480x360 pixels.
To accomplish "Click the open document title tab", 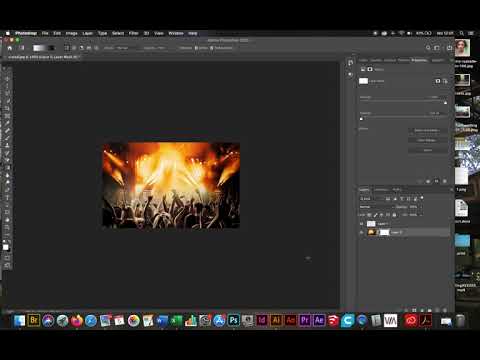I will point(43,57).
